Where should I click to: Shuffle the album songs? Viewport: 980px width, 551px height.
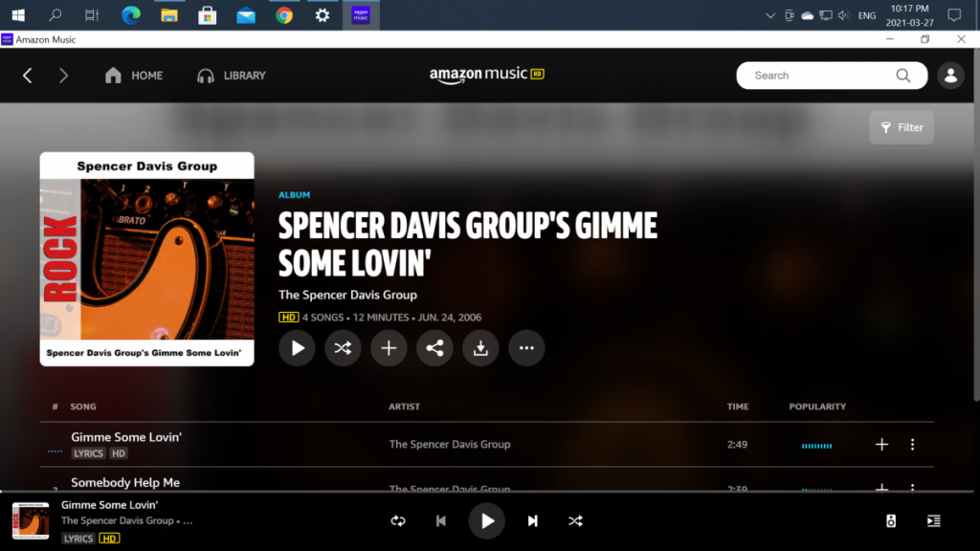343,348
